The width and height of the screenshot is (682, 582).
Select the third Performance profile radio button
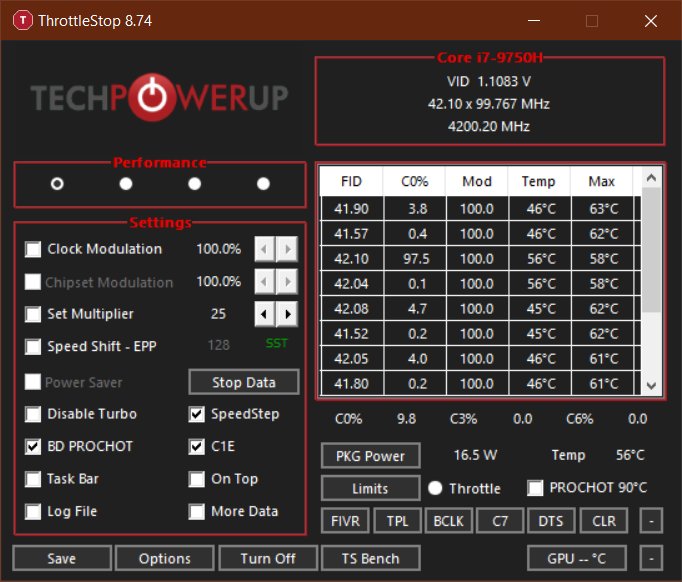click(x=194, y=184)
